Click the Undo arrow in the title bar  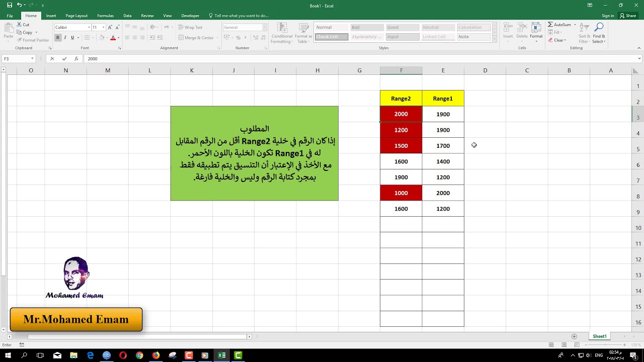[x=20, y=5]
